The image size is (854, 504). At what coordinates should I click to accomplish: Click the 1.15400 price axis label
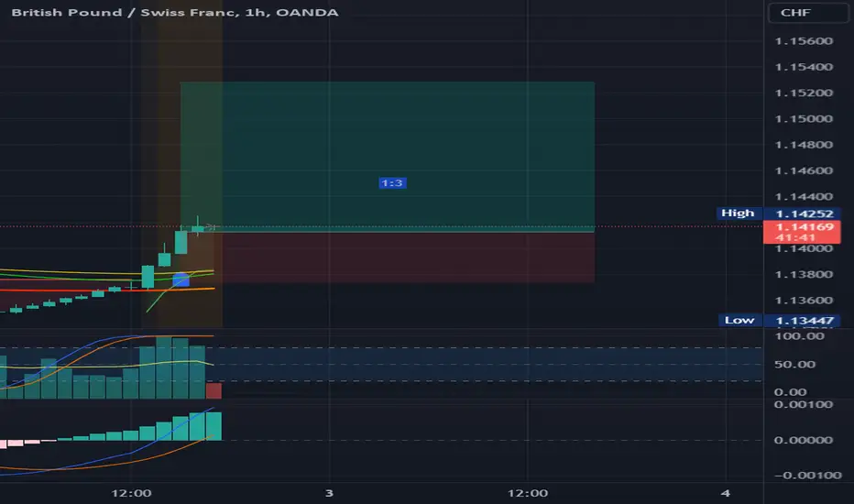point(804,67)
